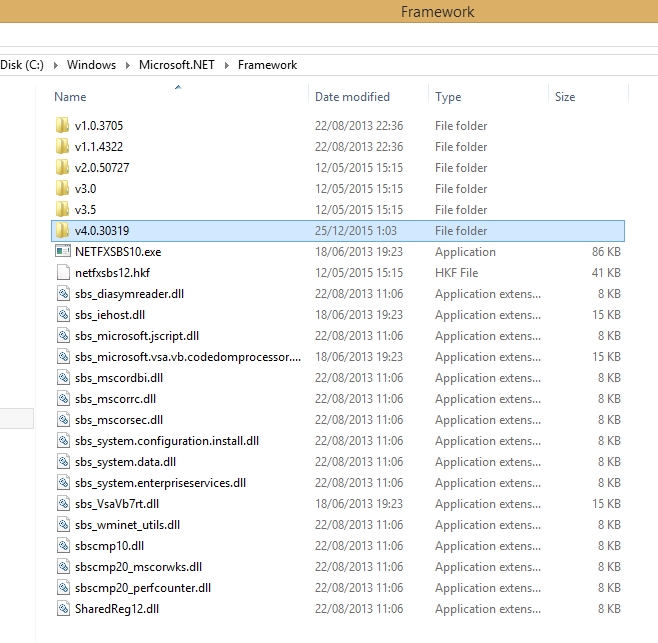Click the sbs_diasymreader.dll file icon
The image size is (658, 643).
(x=63, y=293)
